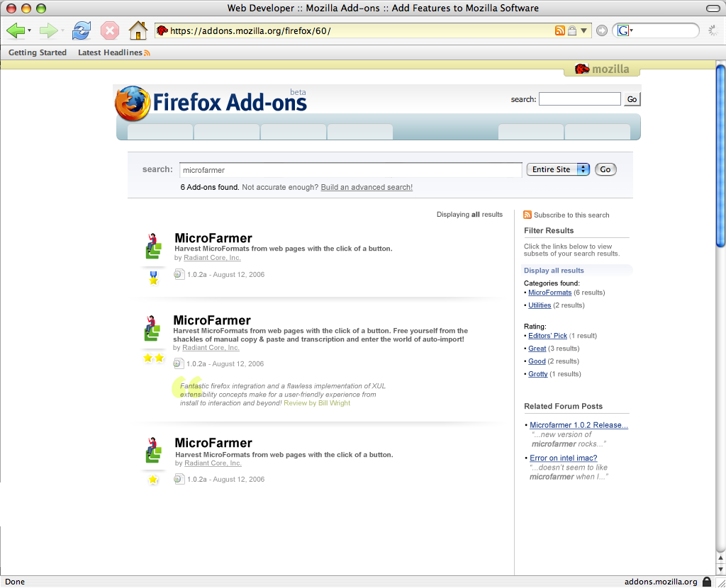Image resolution: width=726 pixels, height=588 pixels.
Task: Click the two-star rating of second result
Action: tap(154, 358)
